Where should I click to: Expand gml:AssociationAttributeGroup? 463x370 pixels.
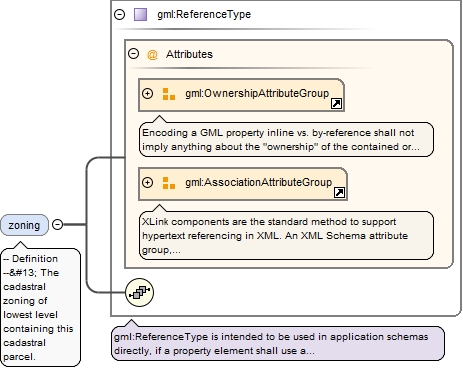[147, 182]
